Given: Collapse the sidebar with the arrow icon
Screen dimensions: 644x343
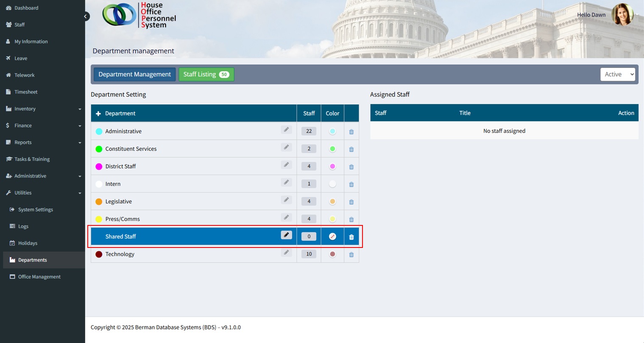Looking at the screenshot, I should click(x=86, y=17).
